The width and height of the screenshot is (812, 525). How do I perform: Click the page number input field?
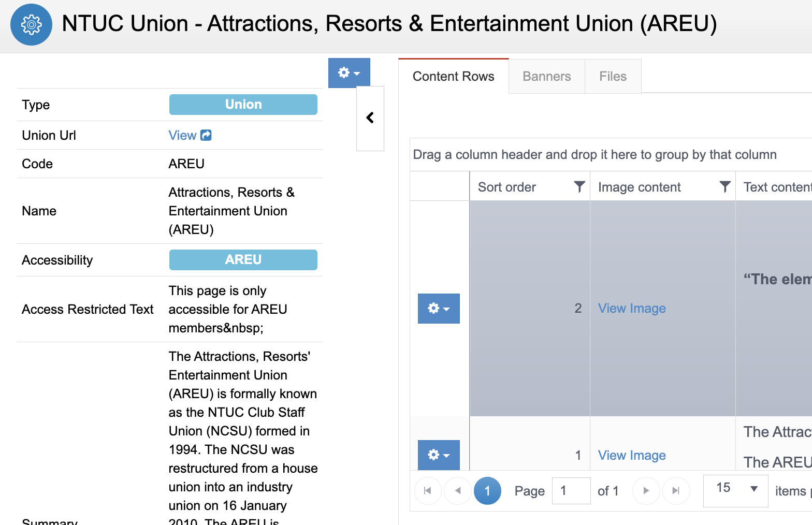571,491
